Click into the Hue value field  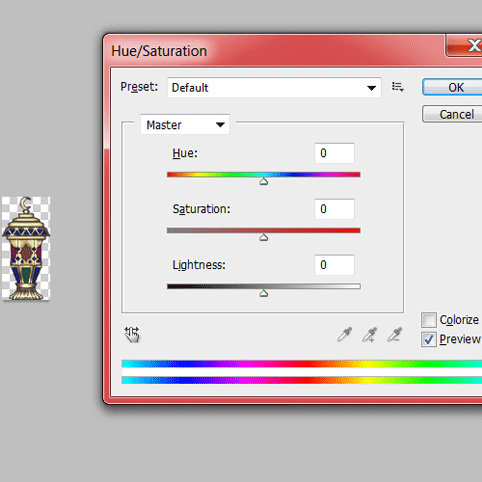point(334,153)
